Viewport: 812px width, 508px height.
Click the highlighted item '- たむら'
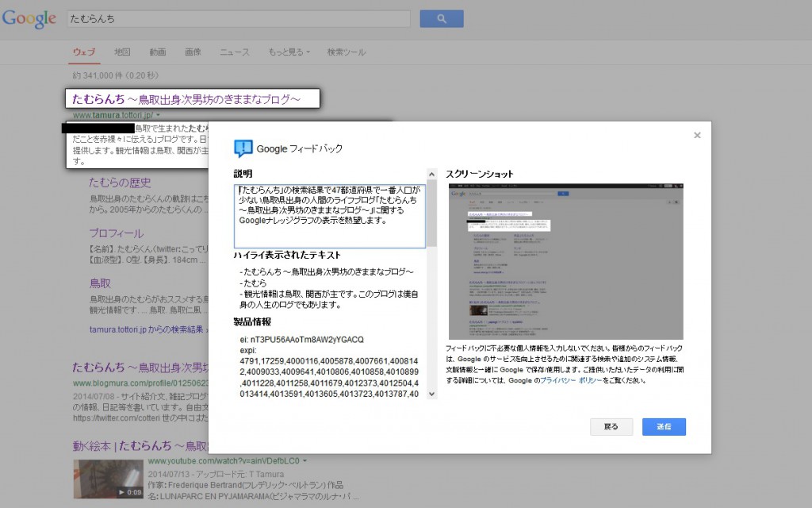pos(253,283)
